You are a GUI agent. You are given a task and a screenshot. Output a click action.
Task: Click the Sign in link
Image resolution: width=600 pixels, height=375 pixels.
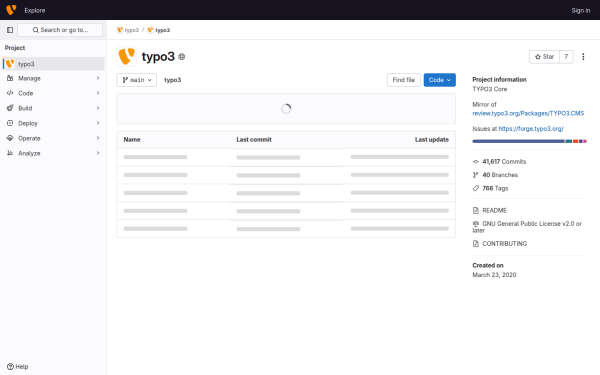coord(581,10)
